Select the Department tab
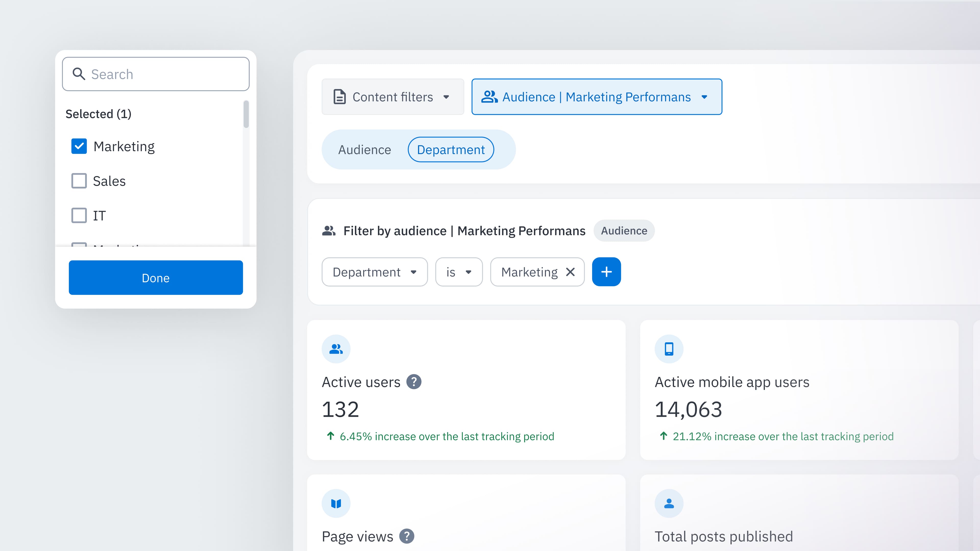The width and height of the screenshot is (980, 551). coord(450,149)
